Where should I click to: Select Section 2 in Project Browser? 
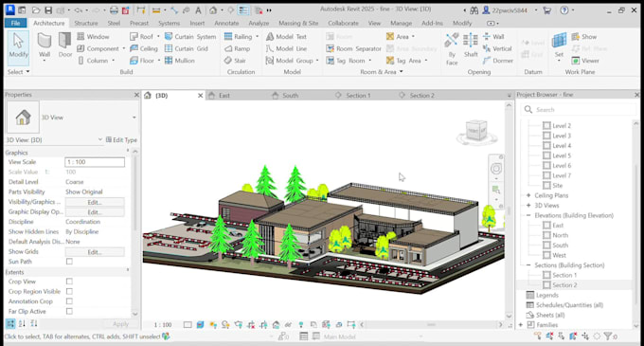564,285
